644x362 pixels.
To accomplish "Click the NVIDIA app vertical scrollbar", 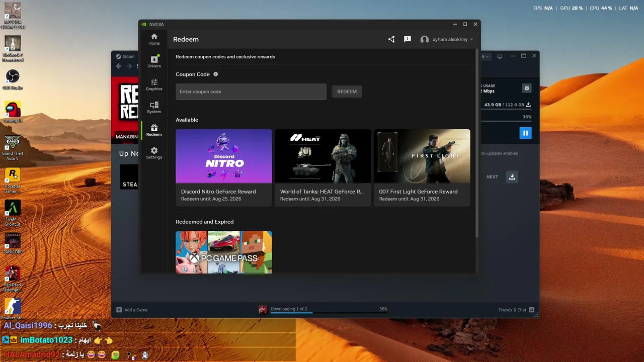I will (476, 143).
